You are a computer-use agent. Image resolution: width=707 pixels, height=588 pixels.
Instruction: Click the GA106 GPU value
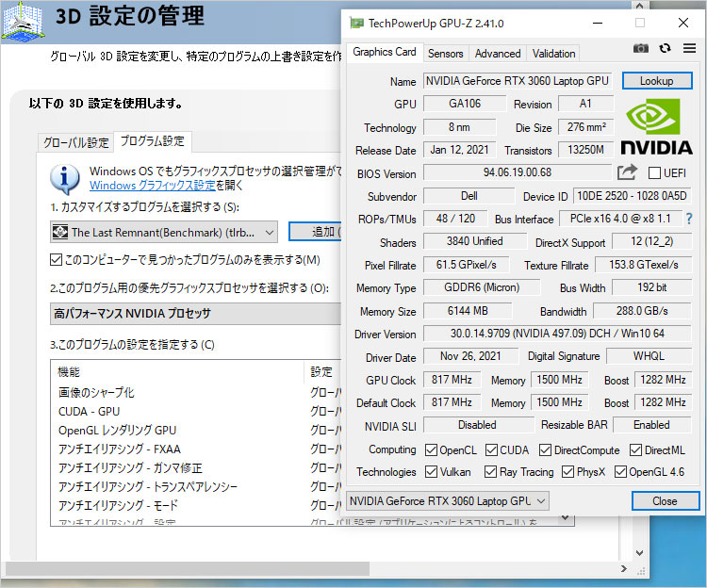tap(465, 104)
